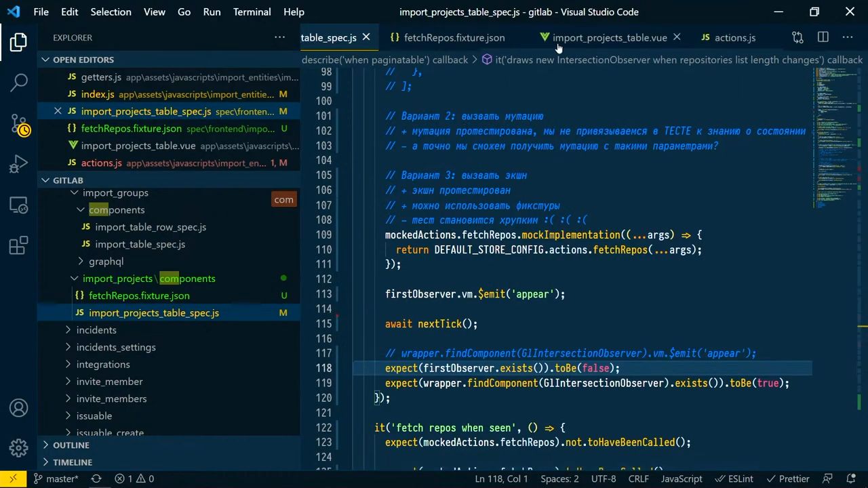Toggle Prettier formatter in status bar

point(787,479)
